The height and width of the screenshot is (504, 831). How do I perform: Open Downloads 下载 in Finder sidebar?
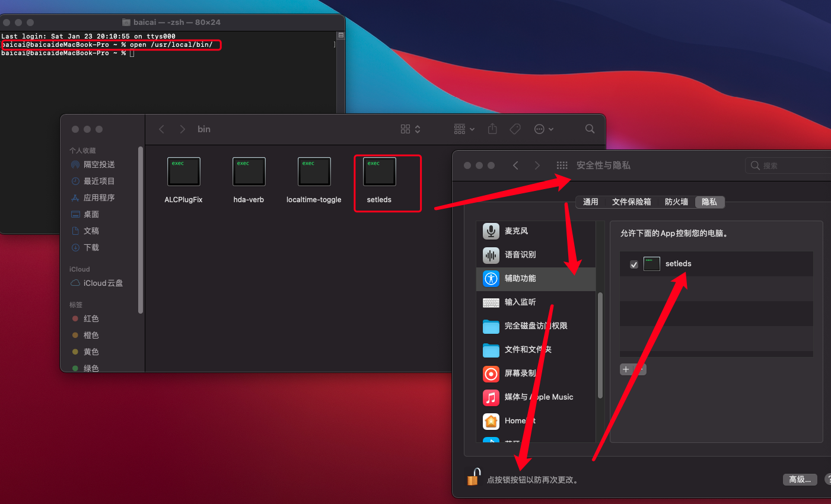point(85,247)
